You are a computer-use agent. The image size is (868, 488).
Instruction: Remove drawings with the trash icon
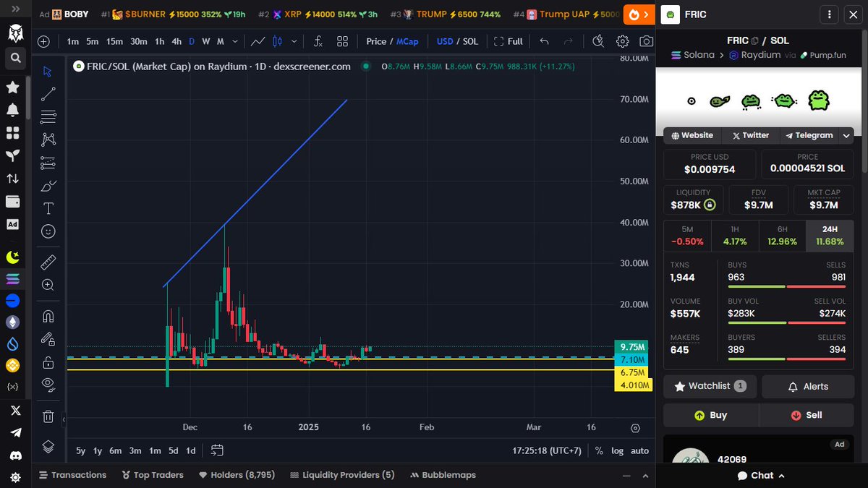click(x=48, y=416)
